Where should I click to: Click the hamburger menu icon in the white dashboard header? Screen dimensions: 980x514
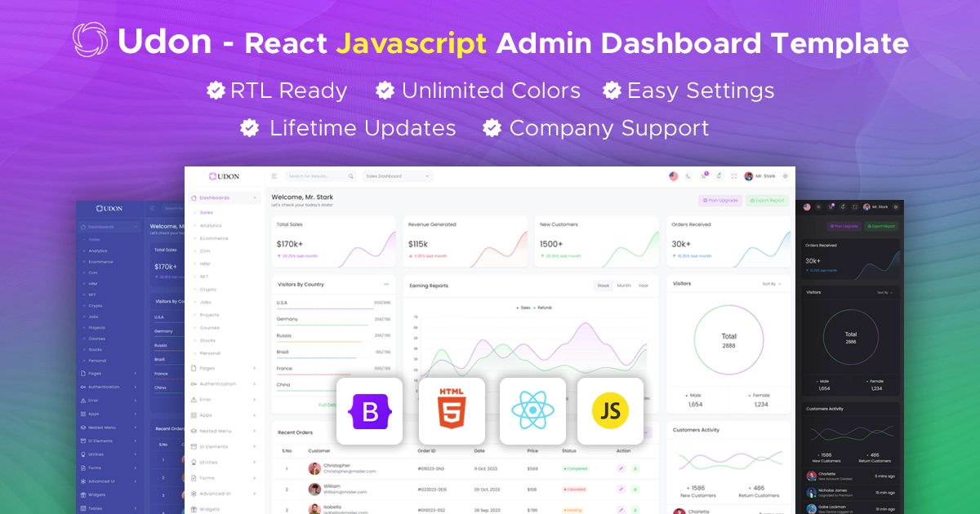click(x=274, y=176)
